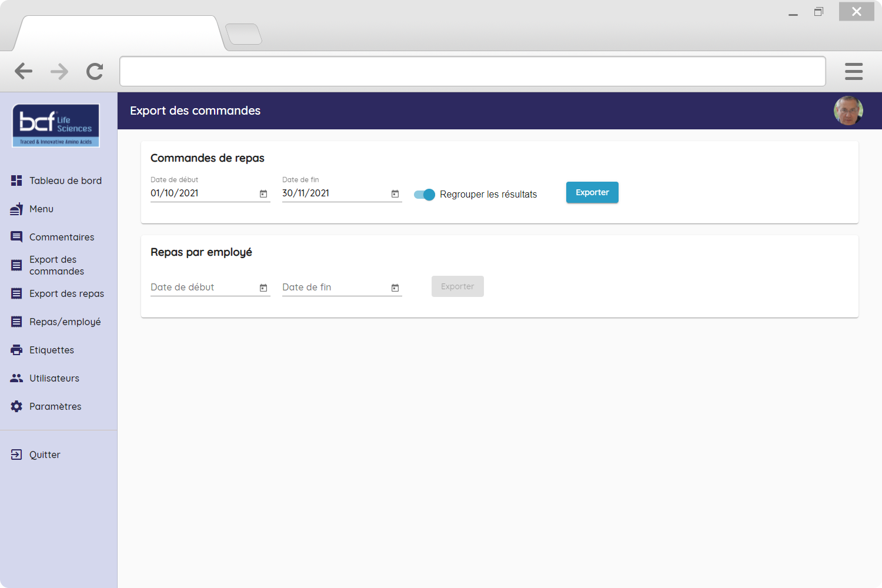The width and height of the screenshot is (882, 588).
Task: Click the user avatar photo
Action: tap(848, 111)
